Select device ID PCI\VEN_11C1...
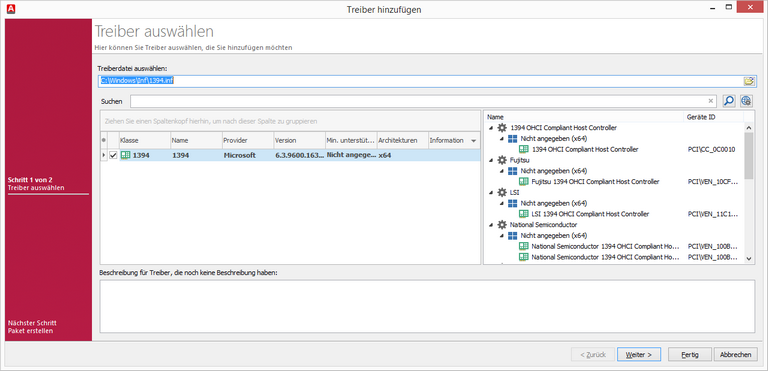The height and width of the screenshot is (371, 768). (713, 214)
